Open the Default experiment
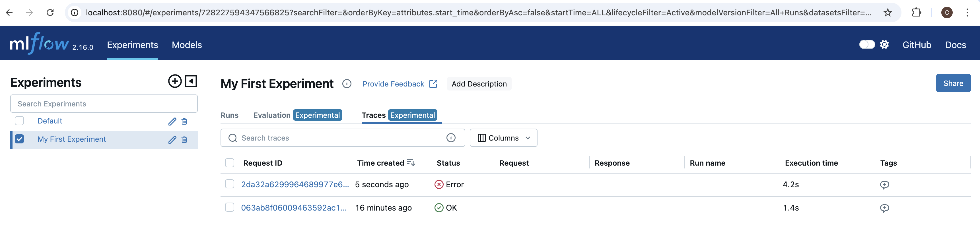 50,121
